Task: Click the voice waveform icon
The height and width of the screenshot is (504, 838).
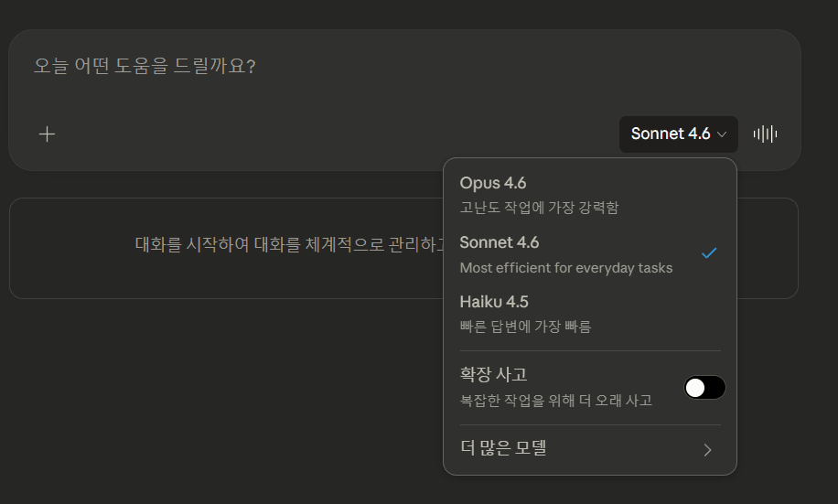Action: pos(765,134)
